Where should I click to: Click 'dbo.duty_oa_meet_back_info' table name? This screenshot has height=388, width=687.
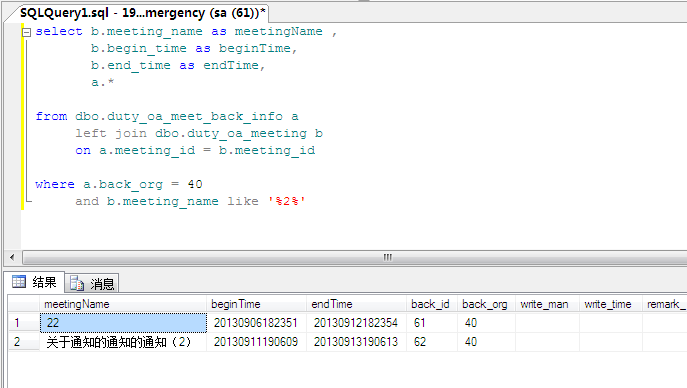tap(179, 116)
